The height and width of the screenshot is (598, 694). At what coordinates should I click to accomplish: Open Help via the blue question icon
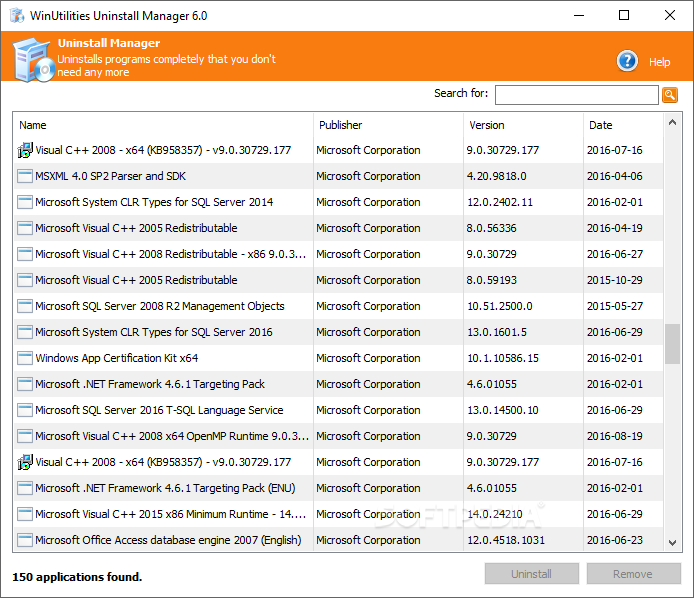click(x=627, y=61)
